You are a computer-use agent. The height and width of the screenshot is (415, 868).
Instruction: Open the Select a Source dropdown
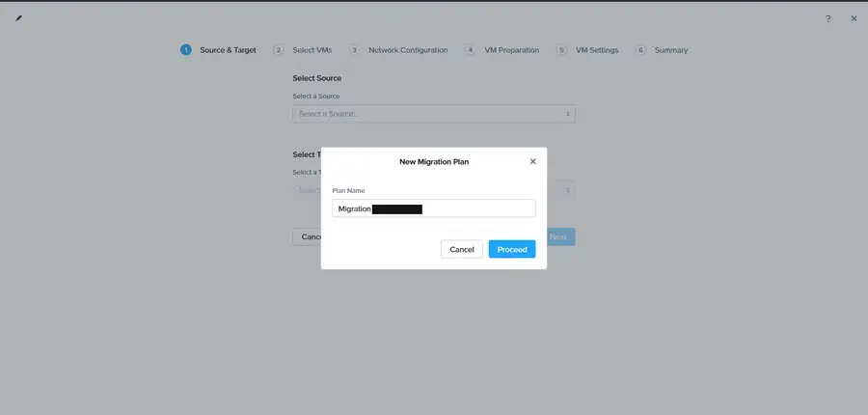[434, 114]
